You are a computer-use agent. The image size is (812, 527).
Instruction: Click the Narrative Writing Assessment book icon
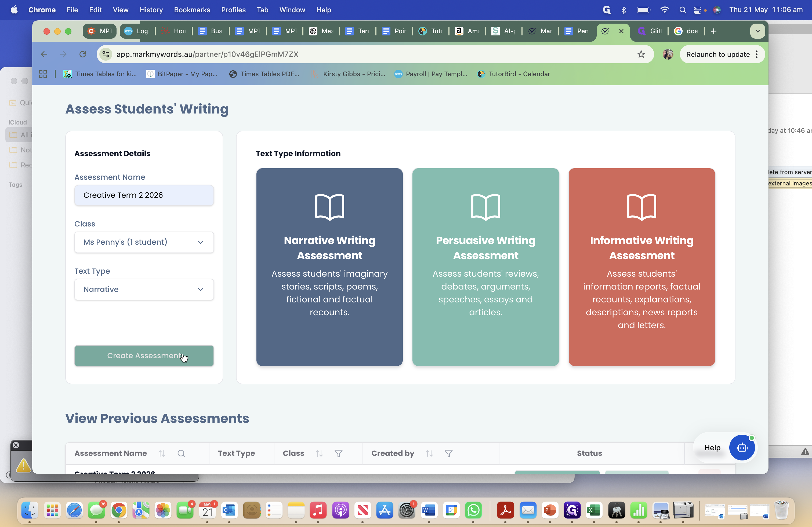click(329, 207)
